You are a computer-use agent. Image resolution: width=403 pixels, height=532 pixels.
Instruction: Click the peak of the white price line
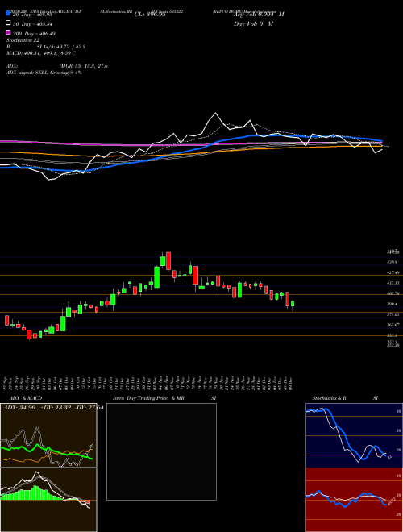click(215, 114)
